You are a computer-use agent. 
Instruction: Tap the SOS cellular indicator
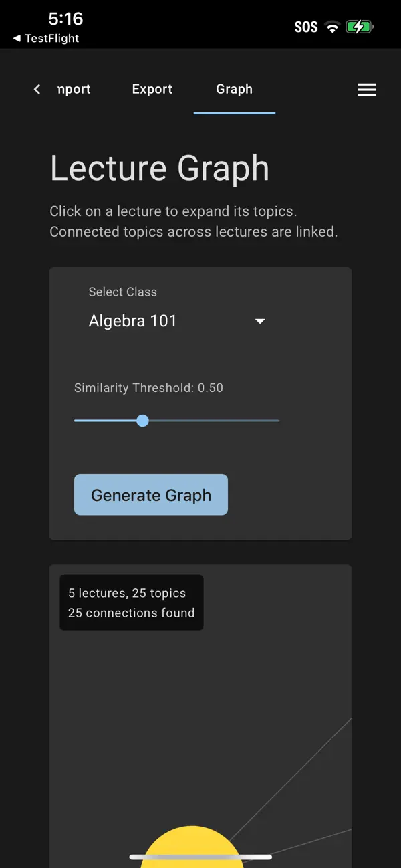pyautogui.click(x=305, y=27)
